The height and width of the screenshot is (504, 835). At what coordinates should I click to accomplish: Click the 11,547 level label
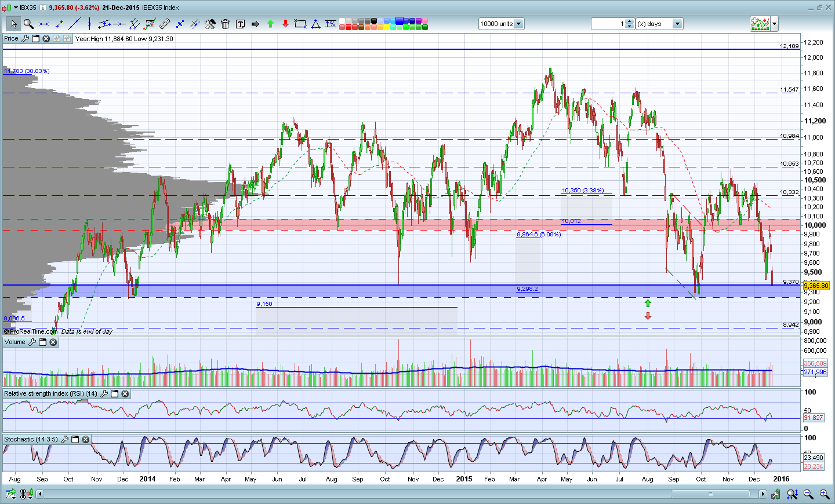789,90
